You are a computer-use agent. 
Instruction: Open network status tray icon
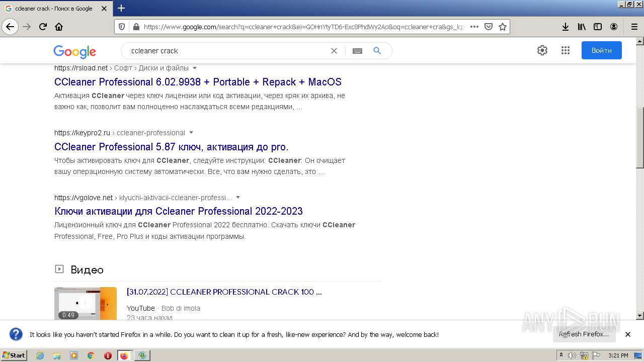(x=584, y=355)
